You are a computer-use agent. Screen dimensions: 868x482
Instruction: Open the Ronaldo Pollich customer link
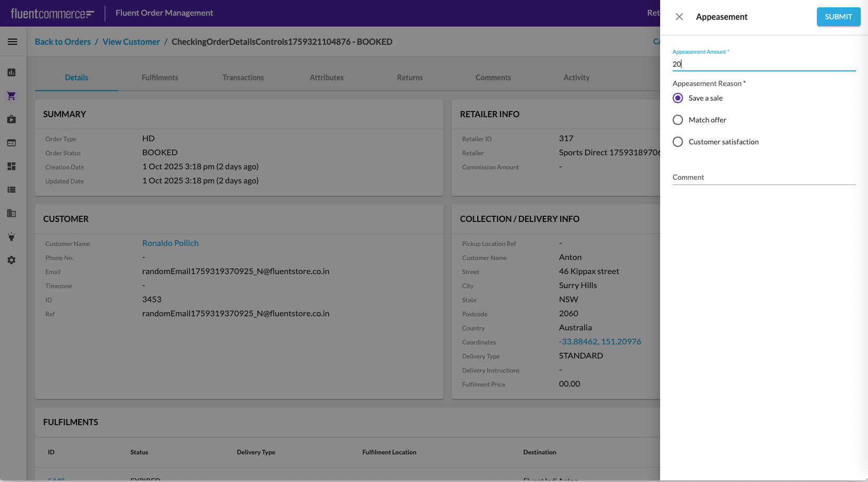pyautogui.click(x=170, y=243)
